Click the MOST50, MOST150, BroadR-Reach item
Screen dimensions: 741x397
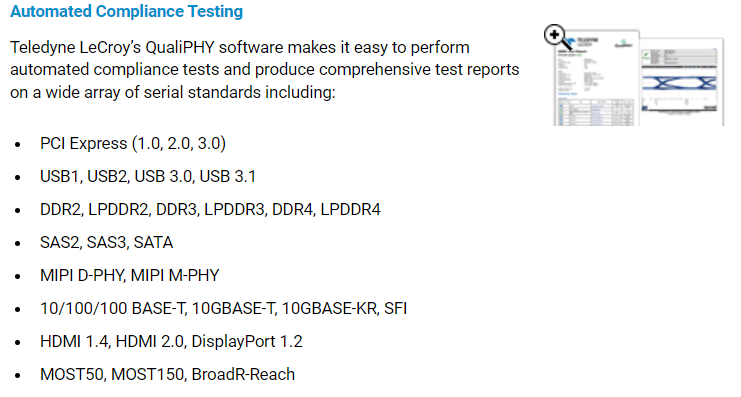click(x=167, y=374)
